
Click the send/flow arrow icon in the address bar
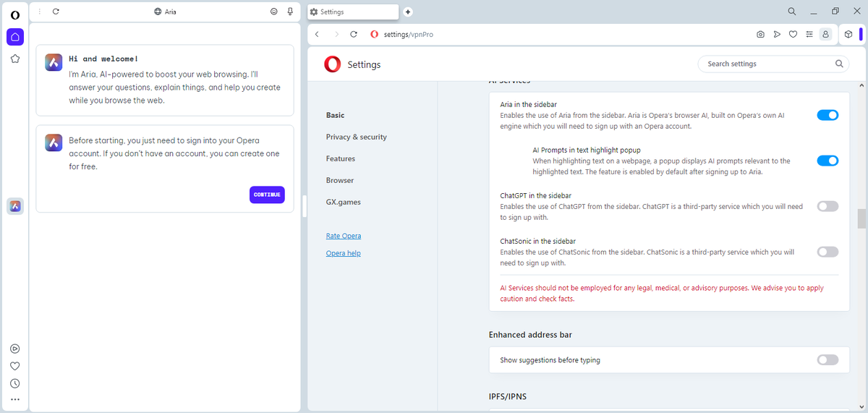[777, 34]
